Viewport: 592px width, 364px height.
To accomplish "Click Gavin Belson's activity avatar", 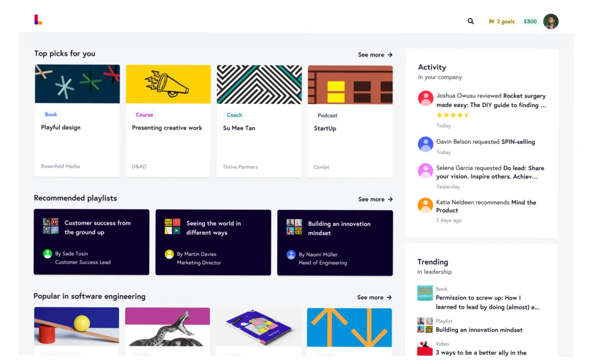I will click(425, 144).
